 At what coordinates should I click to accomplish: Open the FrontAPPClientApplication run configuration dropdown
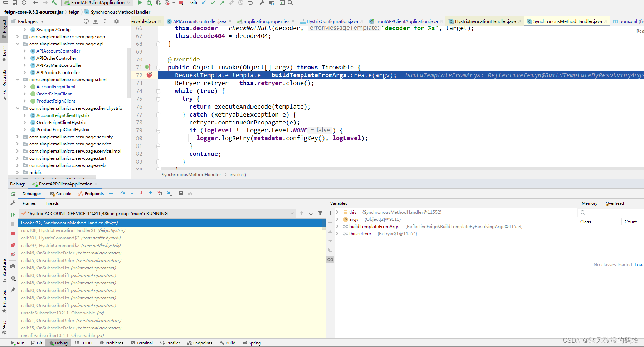tap(128, 3)
